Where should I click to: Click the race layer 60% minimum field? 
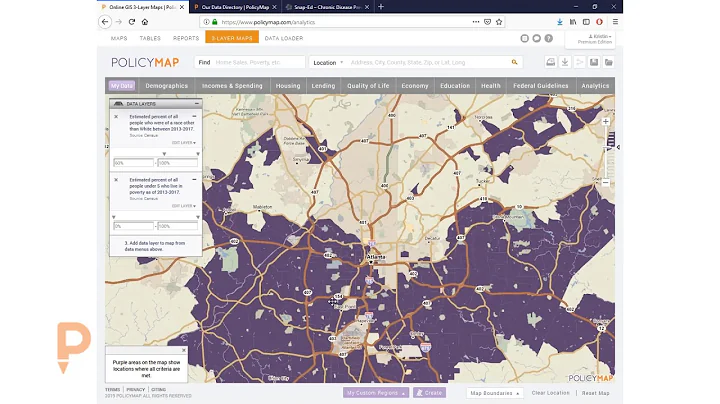tap(133, 163)
